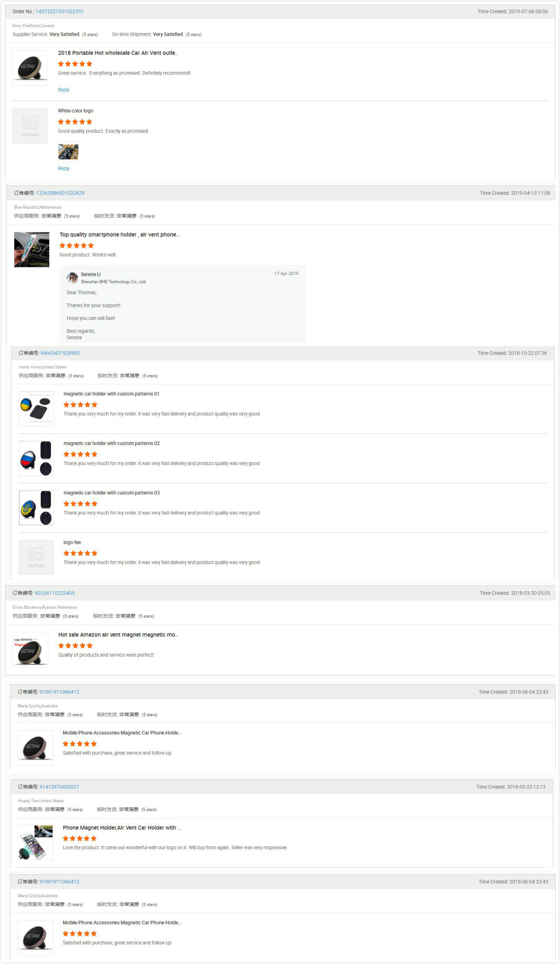560x964 pixels.
Task: Open order link 14373227501022351
Action: point(59,11)
